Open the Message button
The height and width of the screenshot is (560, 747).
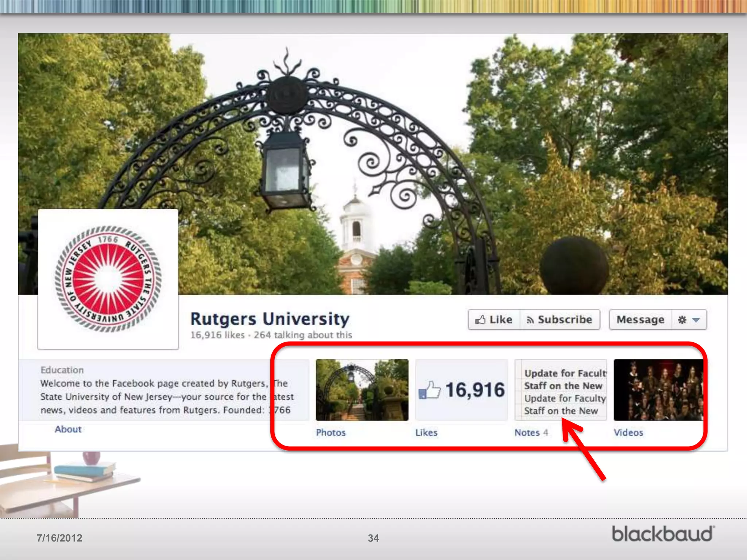point(640,320)
